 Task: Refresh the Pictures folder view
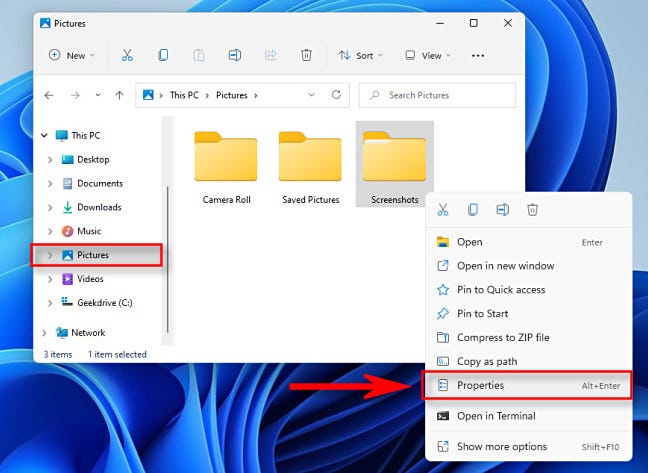336,95
